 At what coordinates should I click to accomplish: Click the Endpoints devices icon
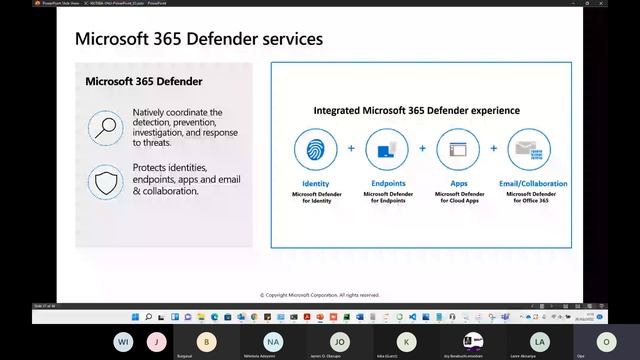pyautogui.click(x=387, y=149)
